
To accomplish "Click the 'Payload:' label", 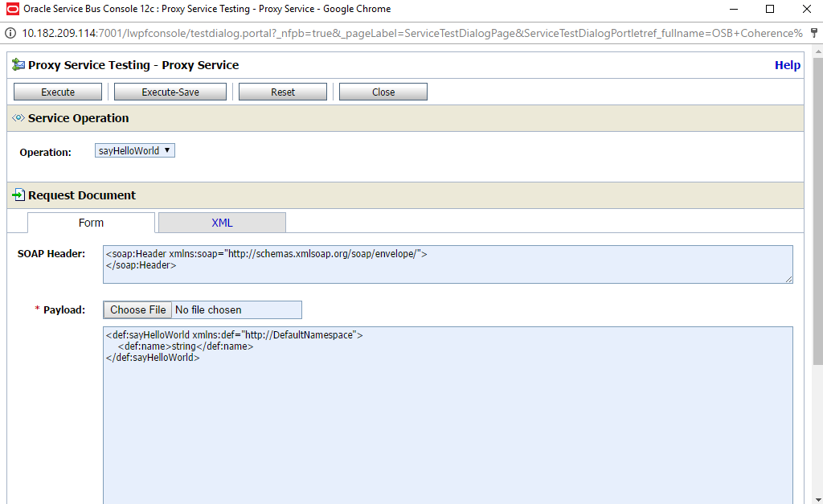I will tap(64, 309).
